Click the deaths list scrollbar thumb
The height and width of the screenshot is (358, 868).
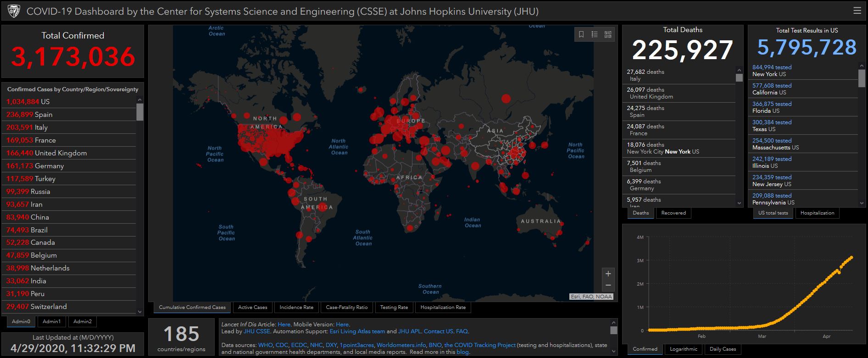[739, 77]
